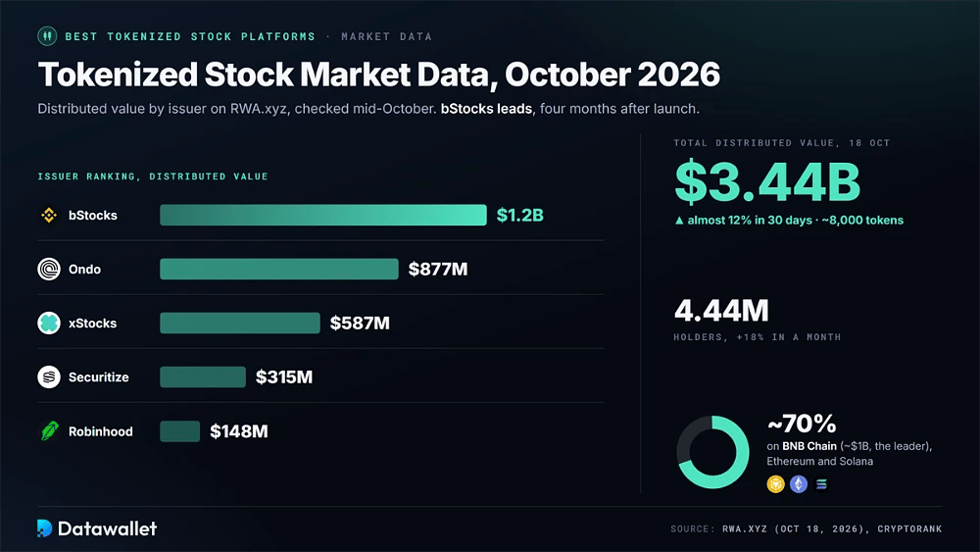Click the 'SOURCE: RWA.XYZ' footer text
Image resolution: width=980 pixels, height=552 pixels.
click(x=718, y=528)
